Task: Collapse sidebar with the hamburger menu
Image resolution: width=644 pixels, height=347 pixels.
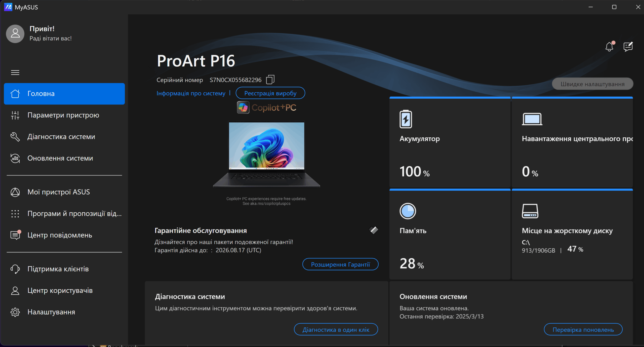Action: click(x=15, y=72)
